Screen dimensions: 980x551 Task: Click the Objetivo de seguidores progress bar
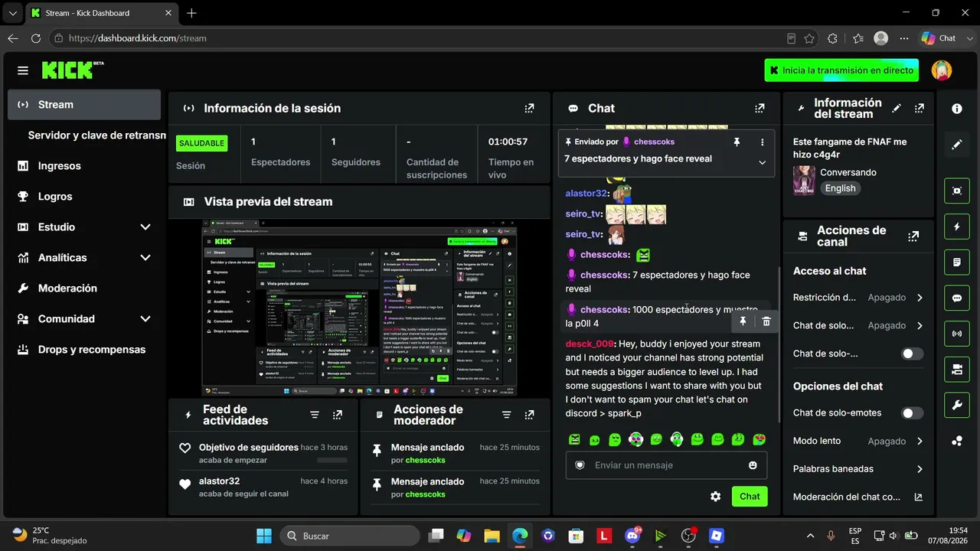tap(332, 461)
